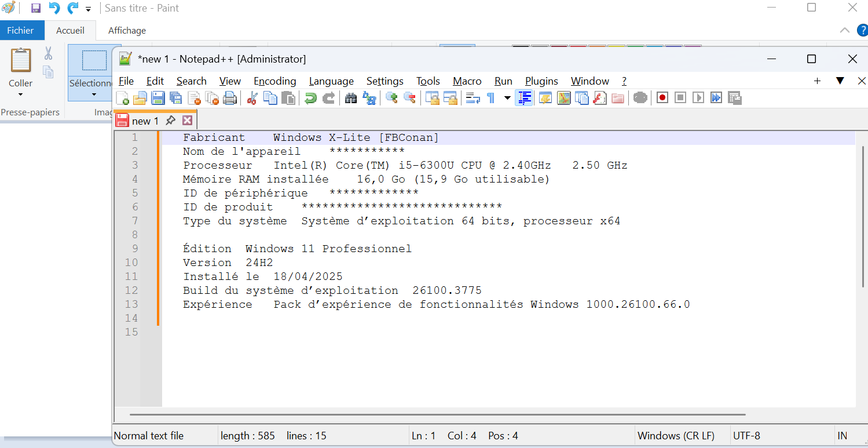Click the grey Redo arrow in Notepad++
The width and height of the screenshot is (868, 448).
pos(328,98)
